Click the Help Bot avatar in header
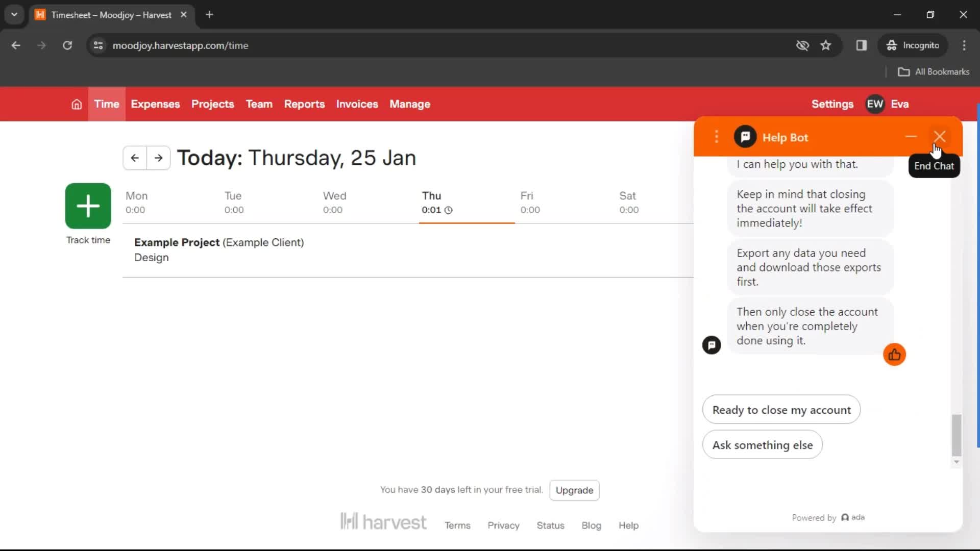The height and width of the screenshot is (551, 980). (745, 137)
